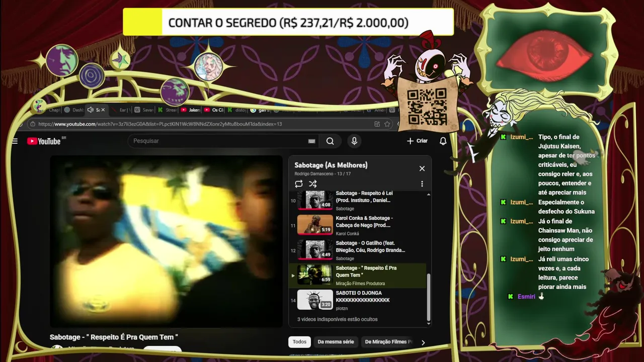644x362 pixels.
Task: Play Karol Conka Cabeça de Nego thumbnail
Action: point(315,225)
